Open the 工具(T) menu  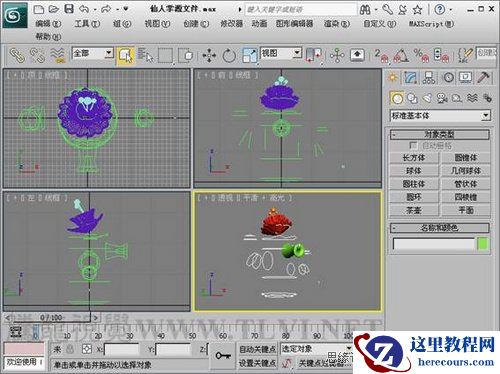(87, 24)
